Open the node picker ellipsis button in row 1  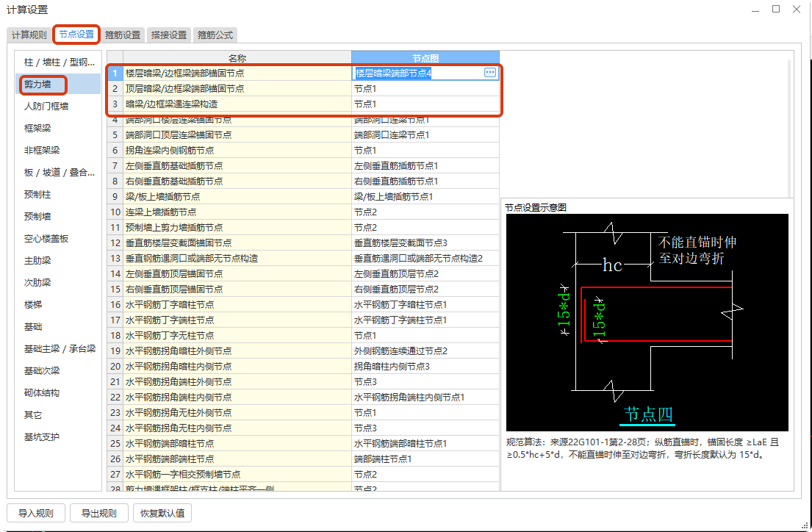[x=490, y=73]
